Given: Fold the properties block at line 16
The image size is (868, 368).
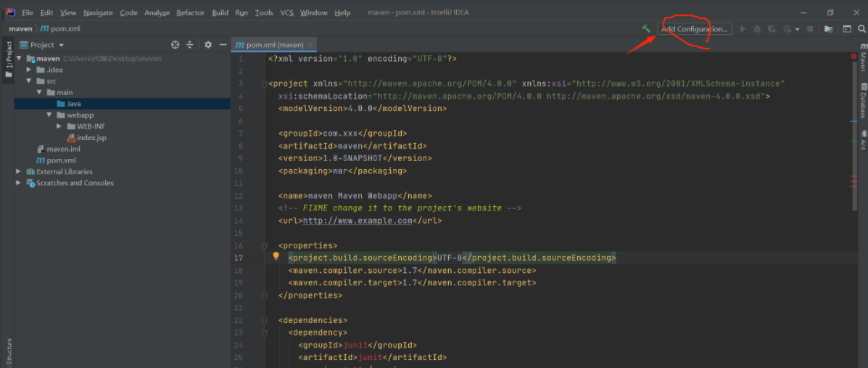Looking at the screenshot, I should (x=265, y=245).
